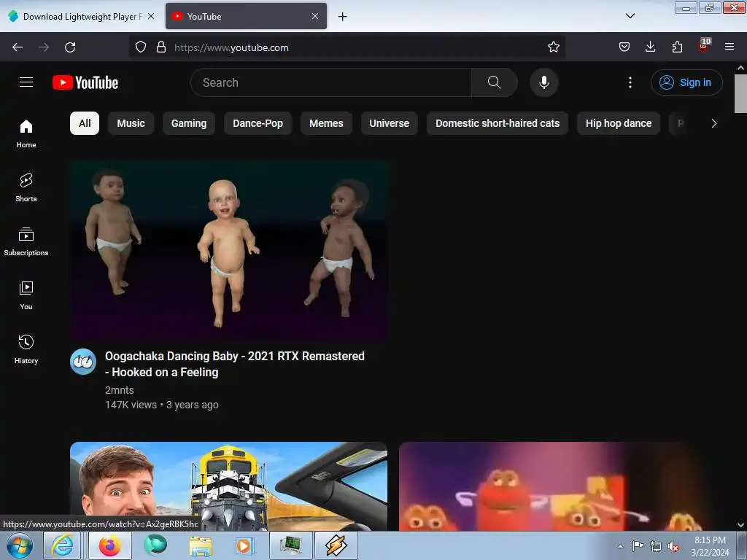Open Firefox application menu
The image size is (747, 560).
729,47
